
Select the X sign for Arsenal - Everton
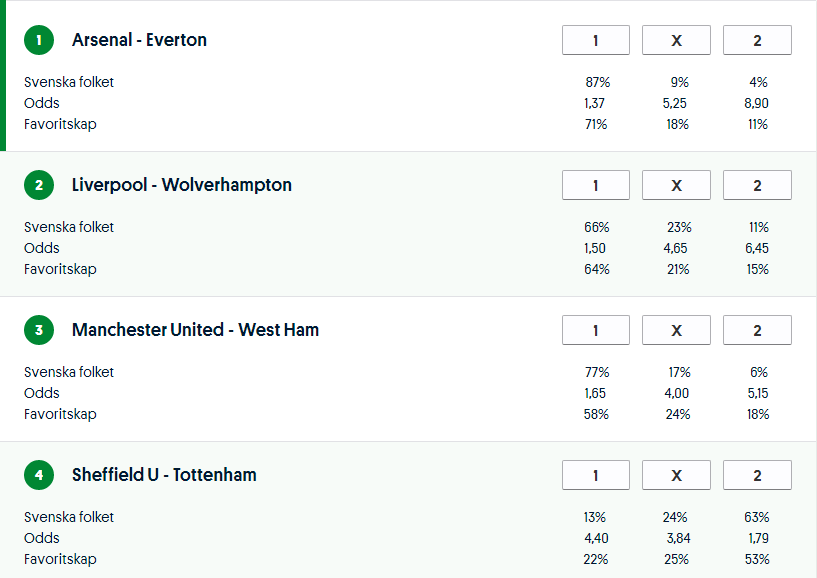[x=676, y=40]
